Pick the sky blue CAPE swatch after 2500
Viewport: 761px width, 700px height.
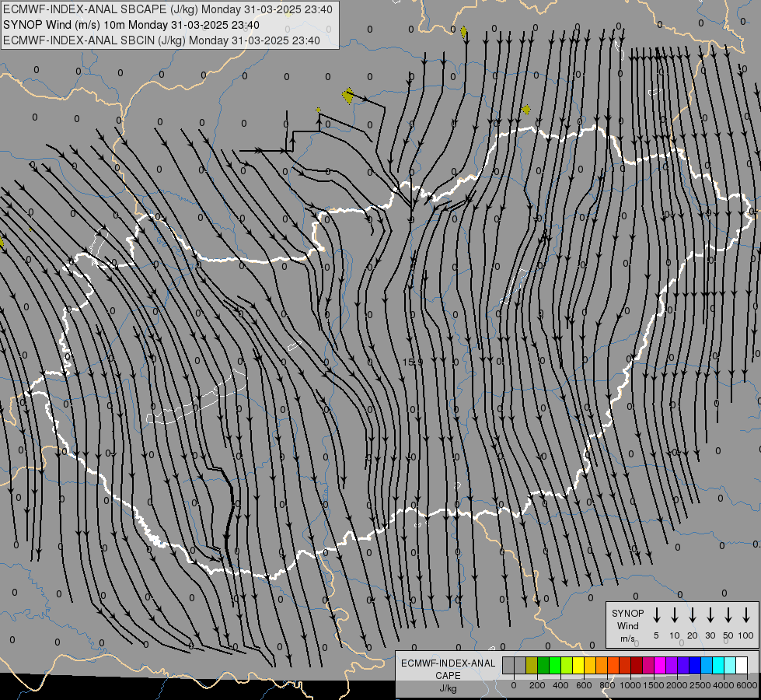707,666
